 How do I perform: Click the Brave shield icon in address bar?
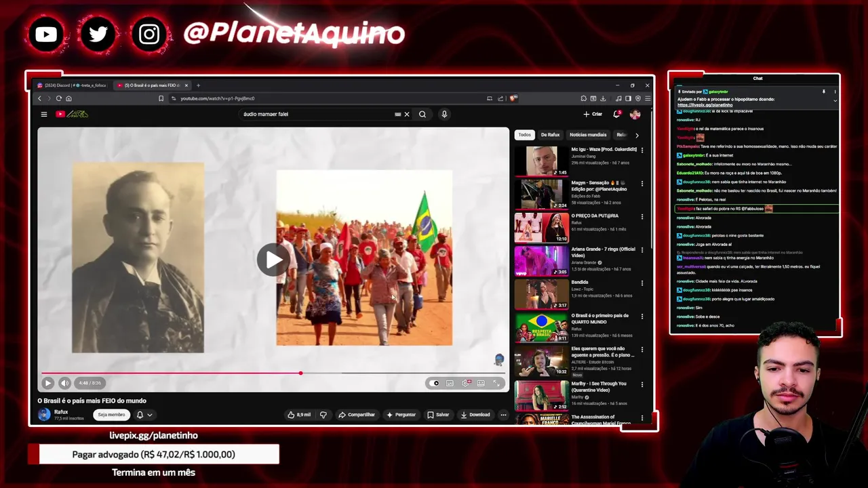(x=514, y=98)
